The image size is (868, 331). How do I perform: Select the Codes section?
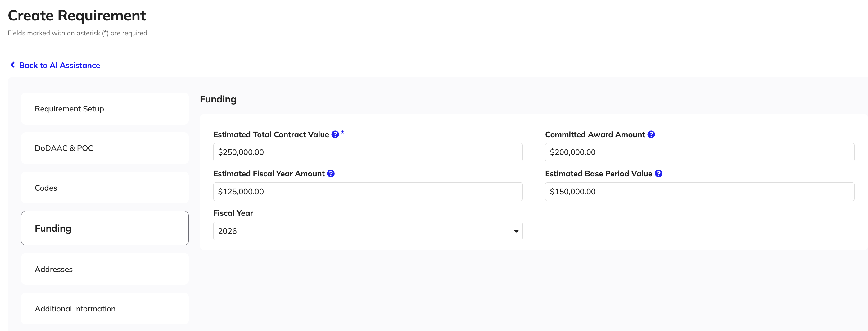[105, 188]
